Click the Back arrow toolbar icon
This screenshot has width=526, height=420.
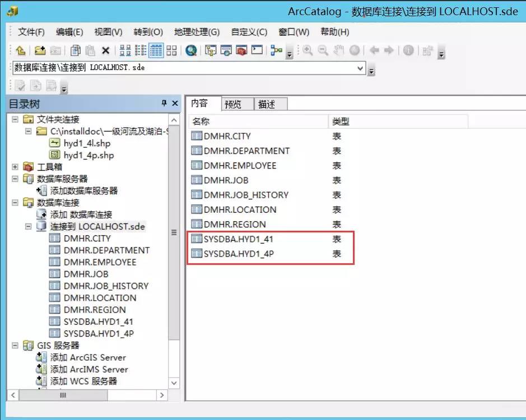click(x=374, y=50)
